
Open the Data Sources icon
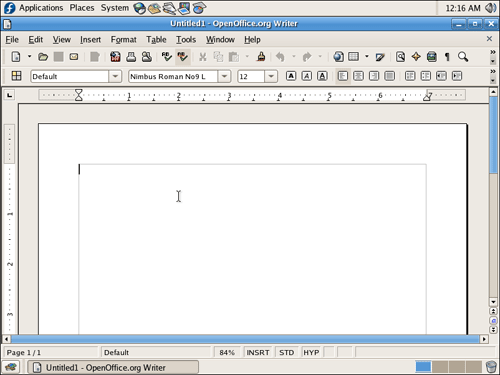432,57
